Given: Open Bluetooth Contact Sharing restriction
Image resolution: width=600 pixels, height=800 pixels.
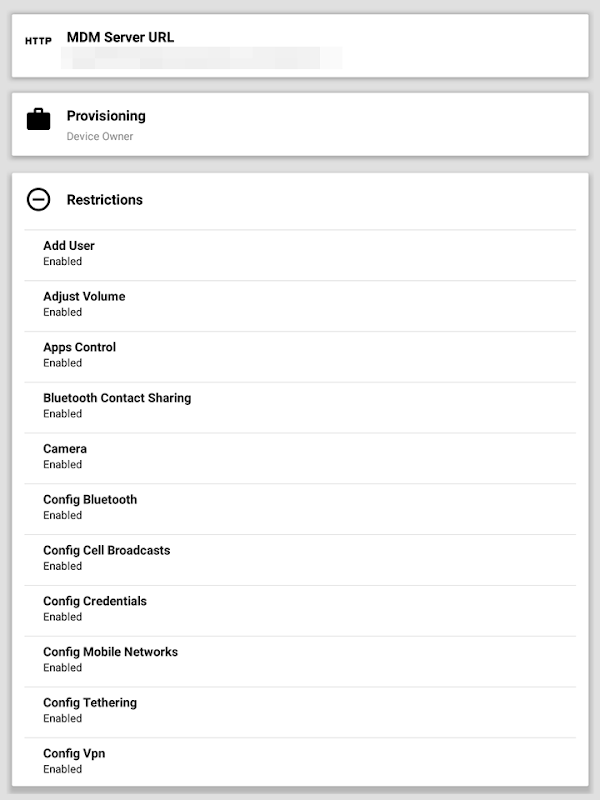Looking at the screenshot, I should pyautogui.click(x=300, y=408).
